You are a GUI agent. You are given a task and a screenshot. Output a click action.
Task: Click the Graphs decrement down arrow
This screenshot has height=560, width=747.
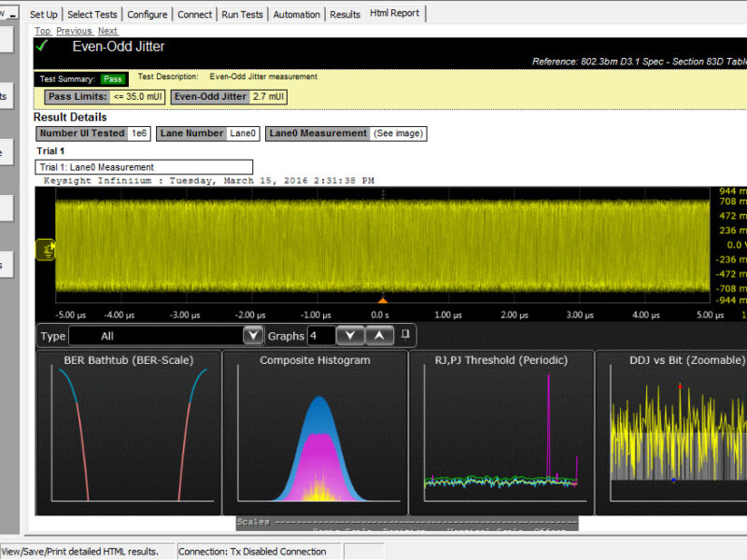(x=350, y=335)
